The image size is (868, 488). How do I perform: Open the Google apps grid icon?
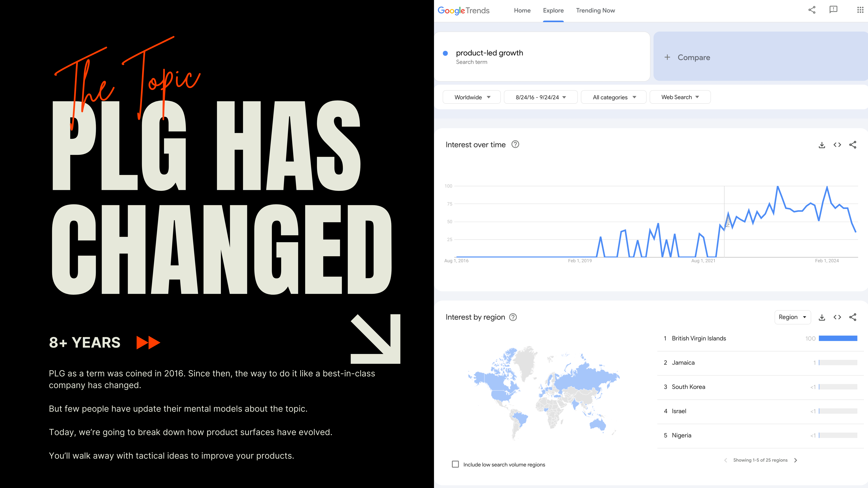[860, 10]
